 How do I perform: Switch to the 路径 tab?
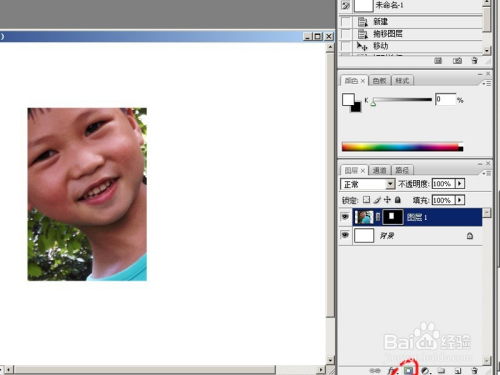coord(402,171)
